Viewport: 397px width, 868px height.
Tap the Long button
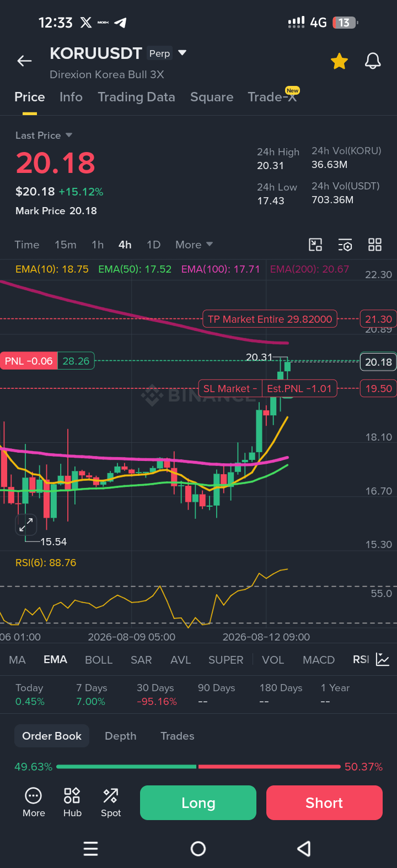point(198,803)
